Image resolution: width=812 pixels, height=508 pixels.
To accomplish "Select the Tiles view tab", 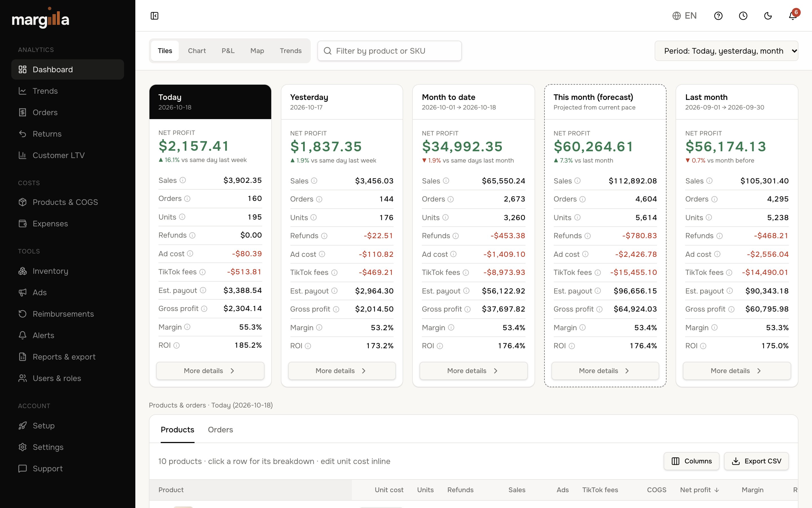I will point(165,51).
